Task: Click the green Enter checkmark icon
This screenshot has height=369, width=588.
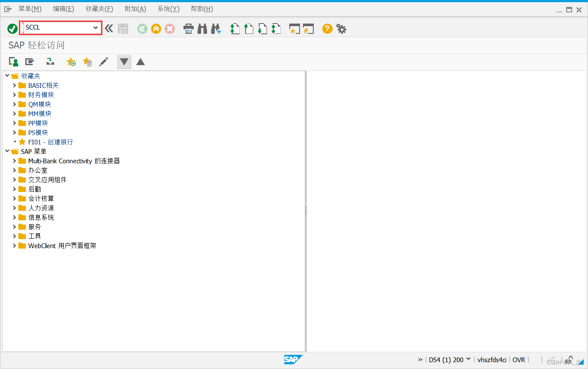Action: [x=12, y=29]
